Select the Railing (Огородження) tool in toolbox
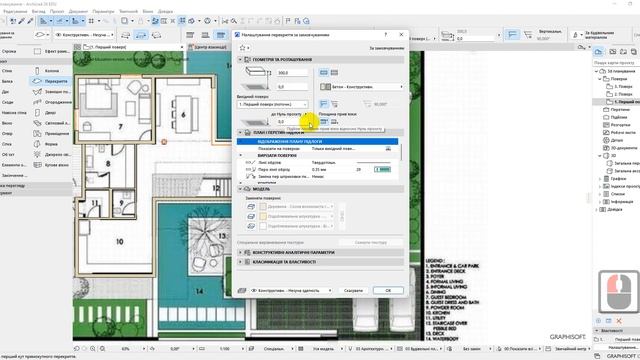Screen dimensions: 640x360 pos(51,102)
